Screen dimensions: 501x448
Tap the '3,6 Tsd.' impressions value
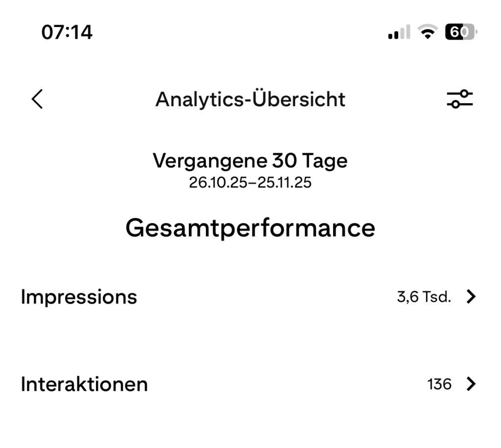[x=424, y=297]
